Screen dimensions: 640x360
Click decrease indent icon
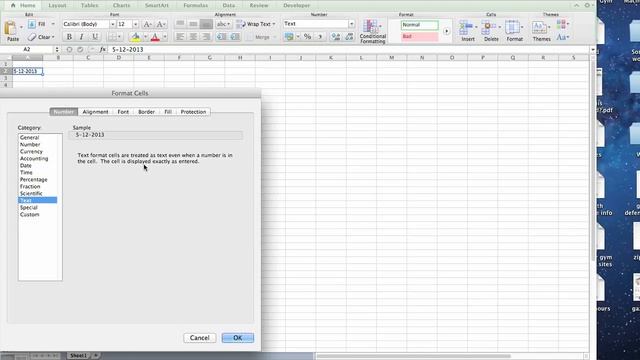point(222,37)
